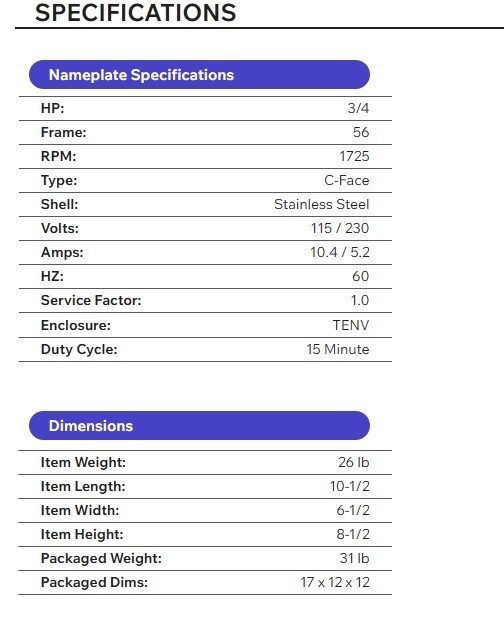Screen dimensions: 504x636
Task: Select the Item Weight value 26 lb
Action: pos(354,462)
